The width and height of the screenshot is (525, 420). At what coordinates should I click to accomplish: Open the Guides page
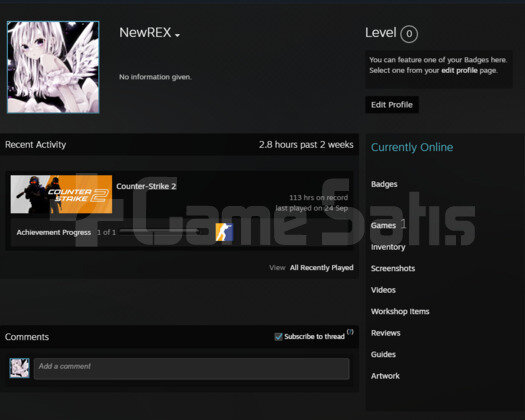pyautogui.click(x=383, y=354)
